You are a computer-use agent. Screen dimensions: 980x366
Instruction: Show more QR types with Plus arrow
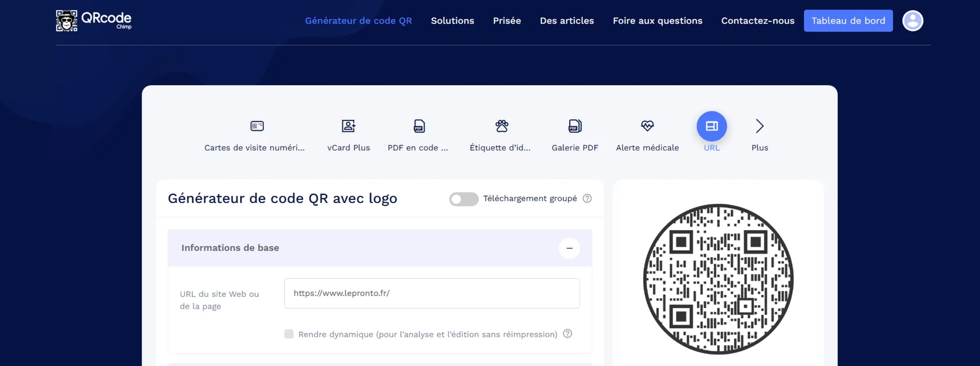click(759, 126)
